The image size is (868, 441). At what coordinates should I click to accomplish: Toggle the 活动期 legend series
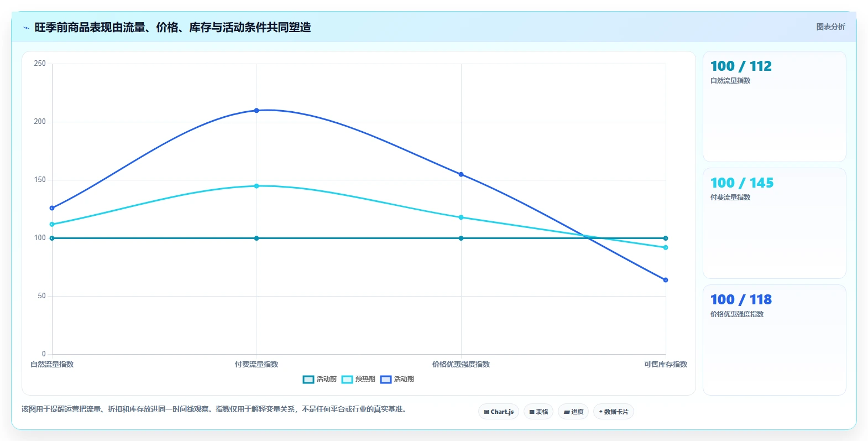click(x=397, y=379)
